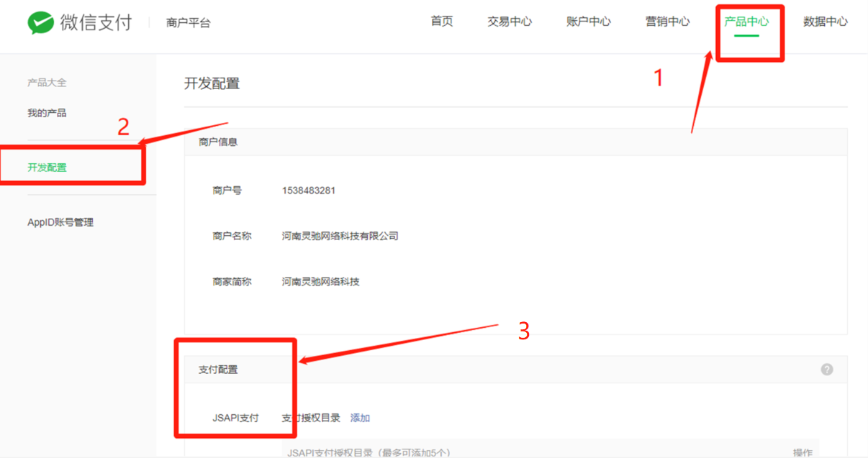Select 开发配置 in the sidebar
868x458 pixels.
point(47,168)
